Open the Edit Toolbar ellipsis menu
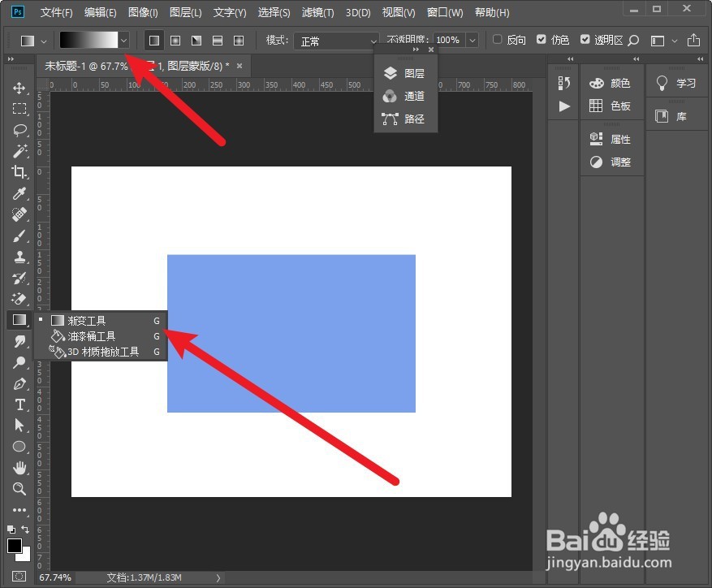Viewport: 712px width, 588px height. (x=19, y=510)
